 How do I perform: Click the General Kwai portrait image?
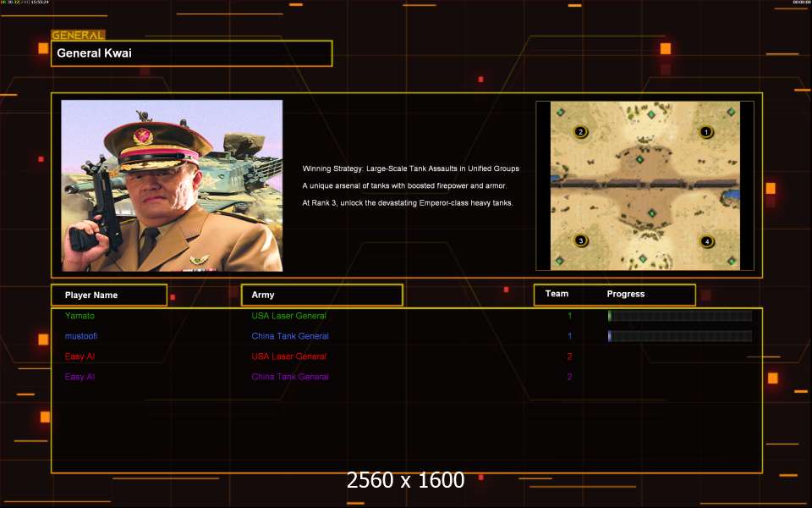(172, 185)
